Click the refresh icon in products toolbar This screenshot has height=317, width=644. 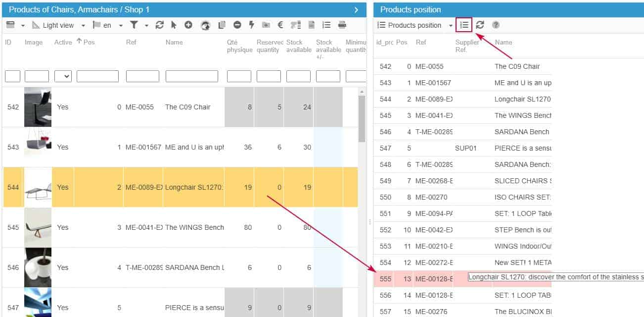click(159, 25)
